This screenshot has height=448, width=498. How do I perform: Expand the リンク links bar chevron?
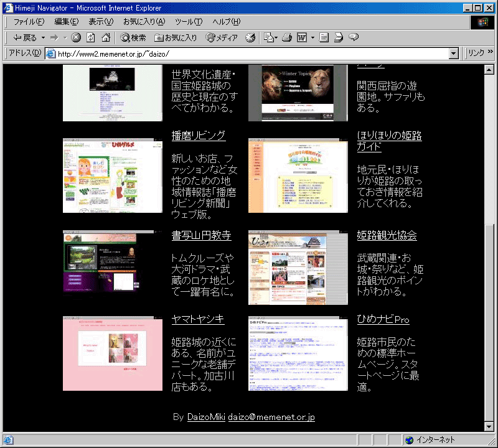click(490, 52)
